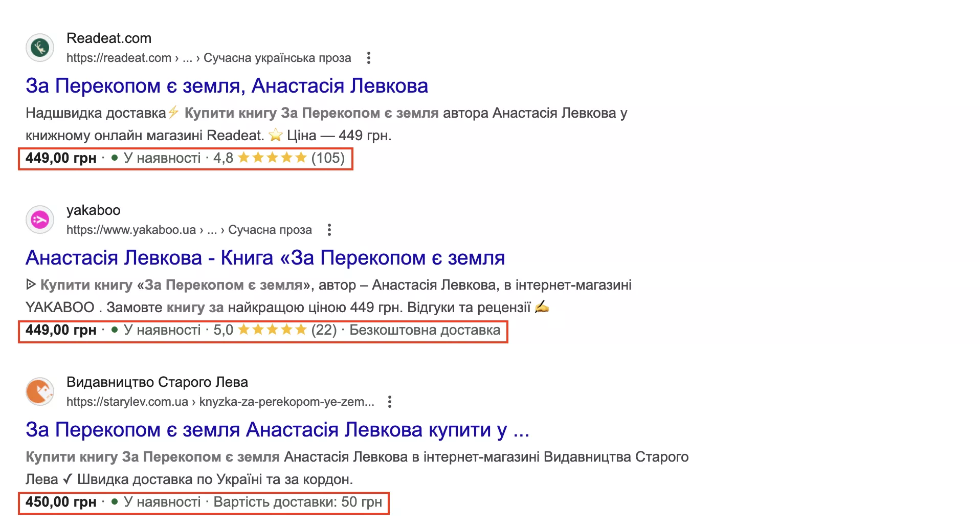This screenshot has height=523, width=980.
Task: Click the yakaboo site name
Action: click(94, 210)
